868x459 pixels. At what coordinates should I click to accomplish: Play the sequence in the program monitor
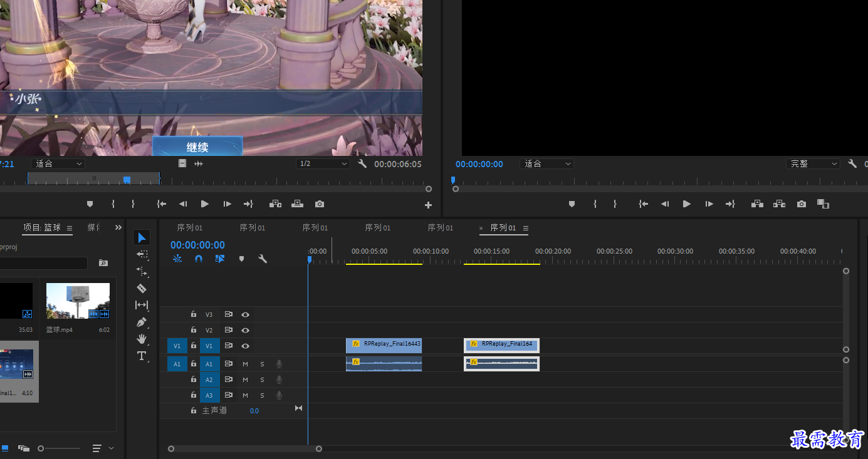coord(686,204)
